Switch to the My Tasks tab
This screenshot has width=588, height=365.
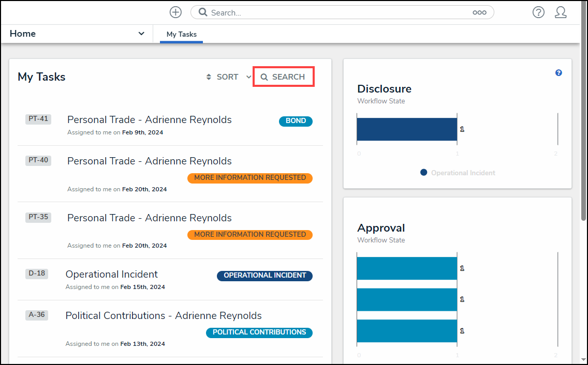(x=181, y=34)
